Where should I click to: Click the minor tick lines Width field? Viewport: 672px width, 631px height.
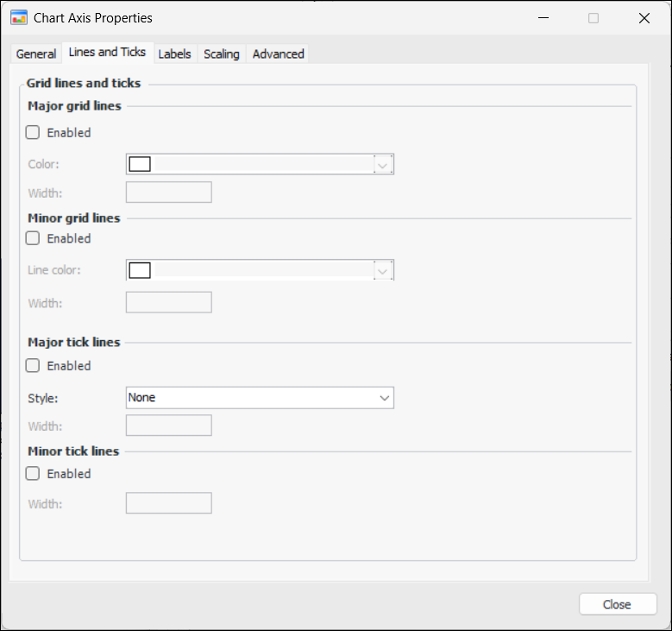(169, 502)
